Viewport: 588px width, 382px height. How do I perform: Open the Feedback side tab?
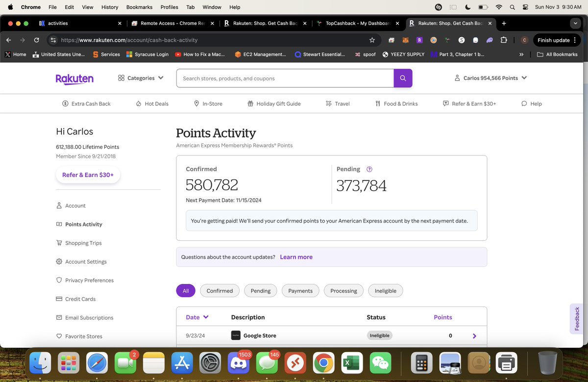click(x=577, y=319)
